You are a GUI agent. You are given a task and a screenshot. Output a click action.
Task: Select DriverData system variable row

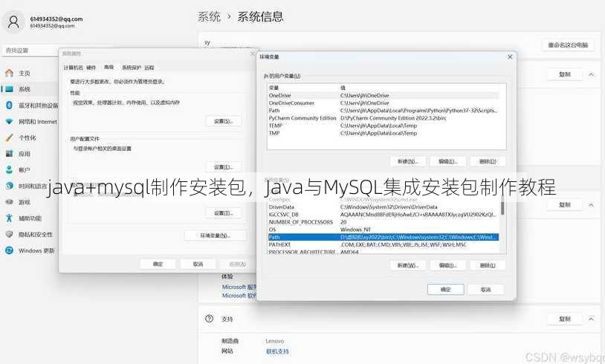click(x=383, y=207)
